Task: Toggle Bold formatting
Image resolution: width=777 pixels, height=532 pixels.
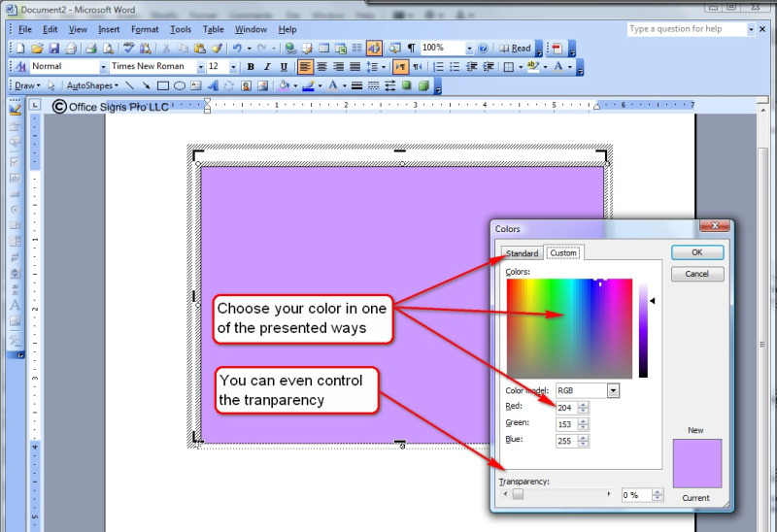Action: click(250, 67)
